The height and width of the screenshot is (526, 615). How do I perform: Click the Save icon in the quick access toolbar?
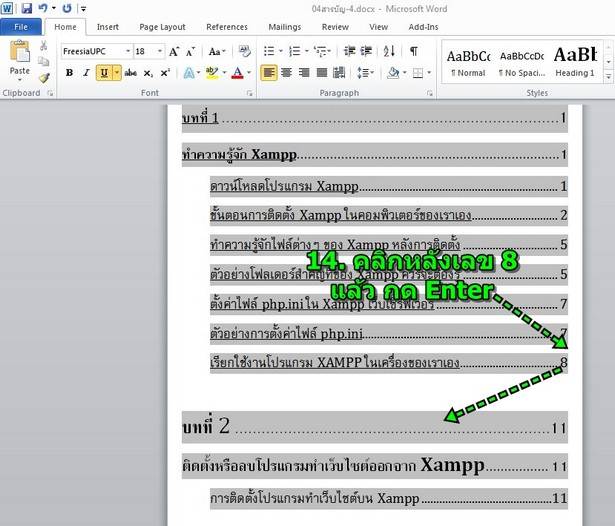26,8
